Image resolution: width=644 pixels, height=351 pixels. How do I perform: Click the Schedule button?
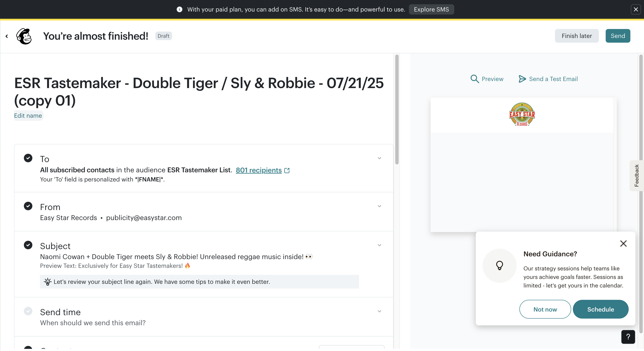point(601,309)
